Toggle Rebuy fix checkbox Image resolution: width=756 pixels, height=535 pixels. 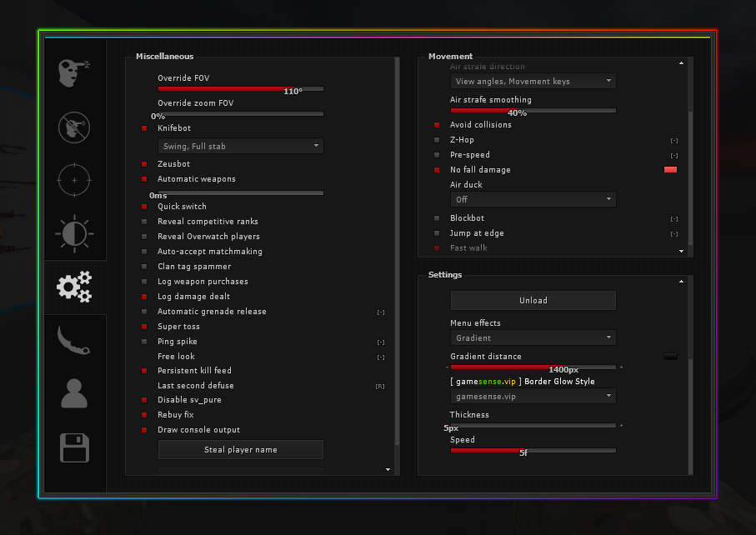pos(144,414)
